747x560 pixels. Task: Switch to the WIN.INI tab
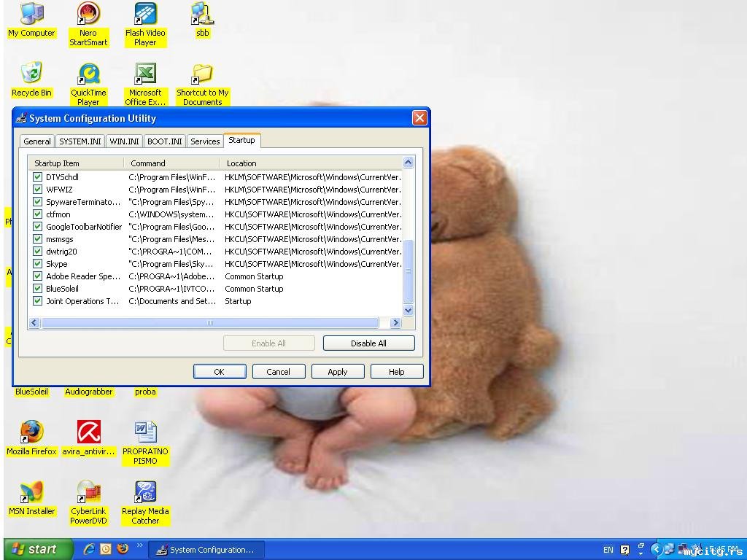(124, 141)
